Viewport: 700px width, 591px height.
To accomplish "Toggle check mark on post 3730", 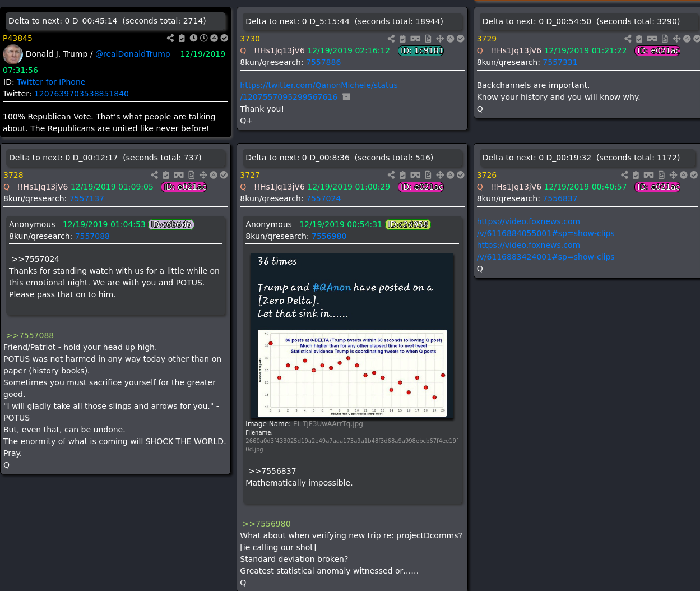I will [x=461, y=39].
